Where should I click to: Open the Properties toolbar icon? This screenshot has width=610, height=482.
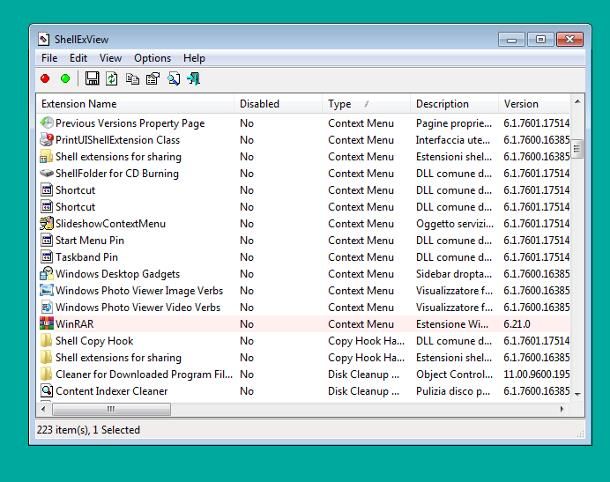coord(153,79)
